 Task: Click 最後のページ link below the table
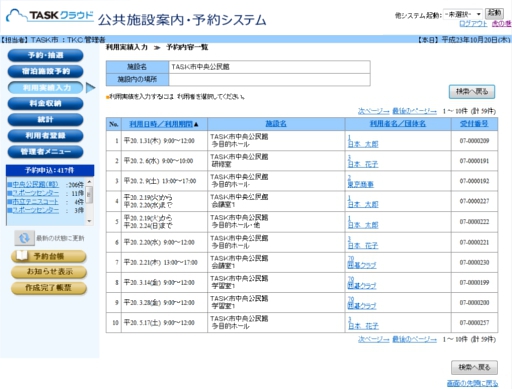414,339
